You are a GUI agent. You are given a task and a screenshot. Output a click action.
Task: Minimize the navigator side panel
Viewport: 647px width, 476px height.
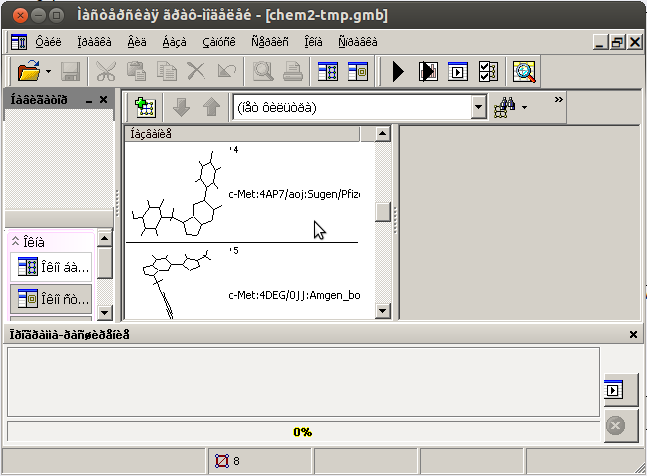click(x=89, y=100)
